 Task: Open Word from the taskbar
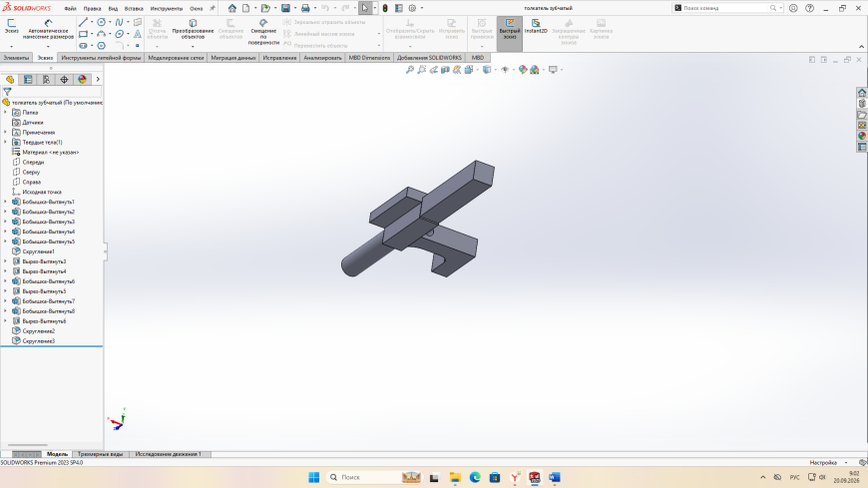[555, 477]
